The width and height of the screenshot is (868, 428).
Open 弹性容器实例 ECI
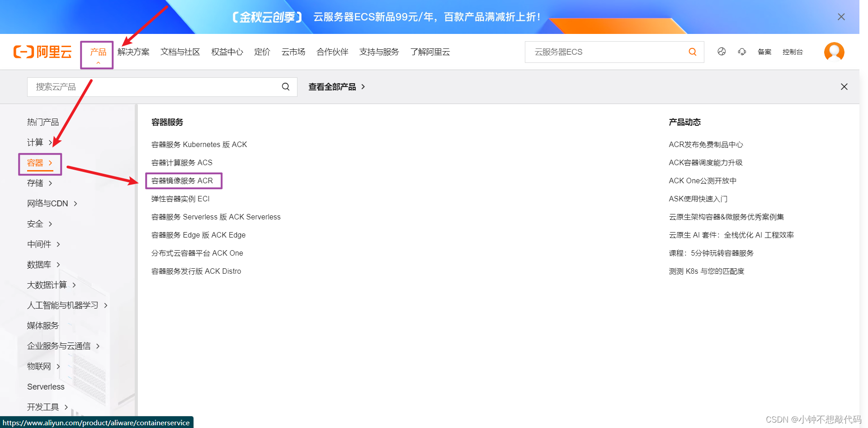click(x=180, y=199)
